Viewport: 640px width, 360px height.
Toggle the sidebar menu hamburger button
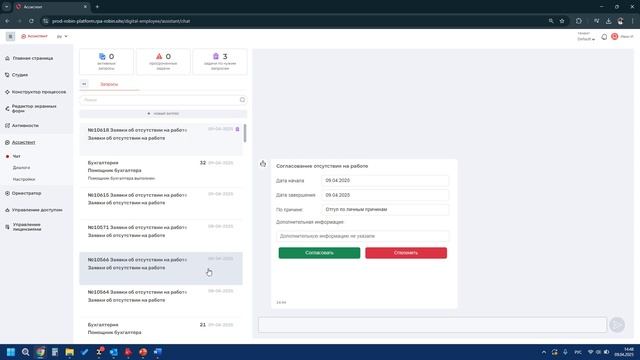10,36
